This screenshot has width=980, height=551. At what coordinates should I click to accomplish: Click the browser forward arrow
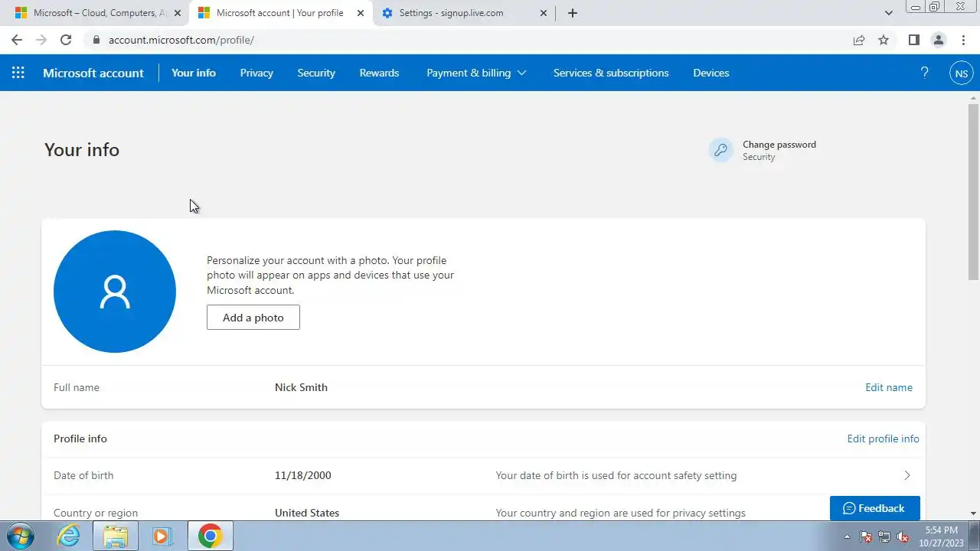coord(41,40)
